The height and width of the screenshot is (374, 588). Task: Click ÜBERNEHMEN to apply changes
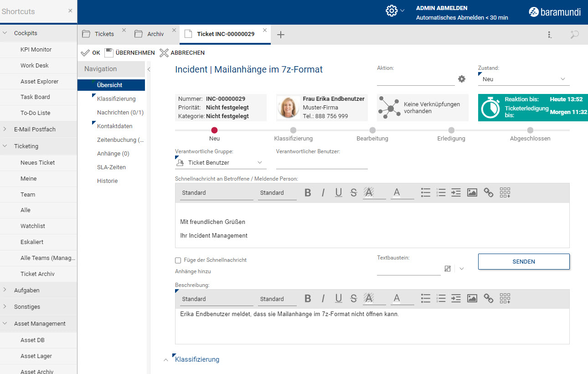coord(130,53)
